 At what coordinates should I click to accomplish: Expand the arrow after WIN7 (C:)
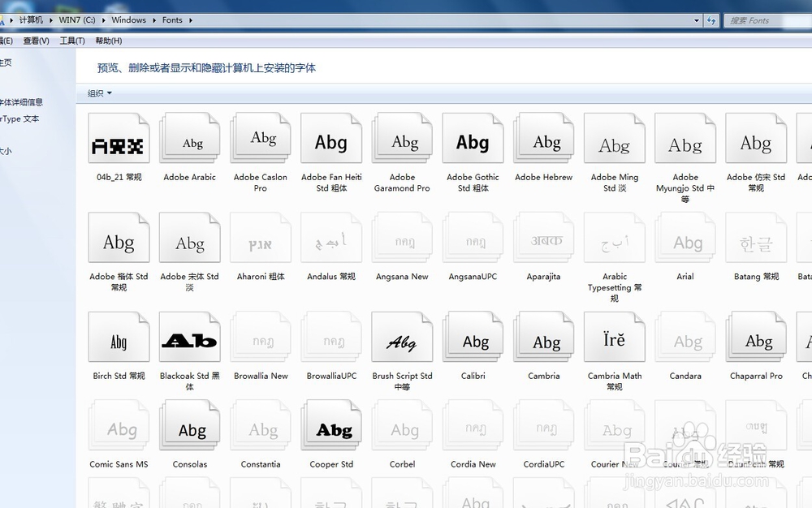104,20
